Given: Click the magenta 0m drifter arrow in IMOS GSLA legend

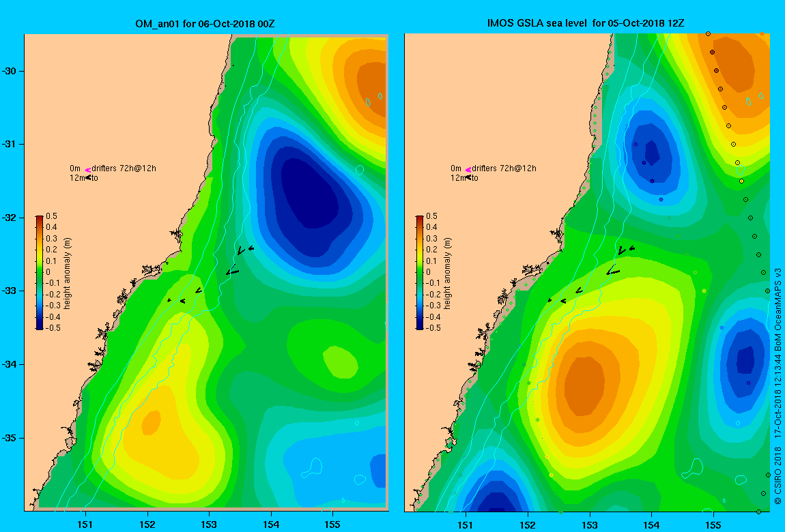Looking at the screenshot, I should tap(468, 171).
